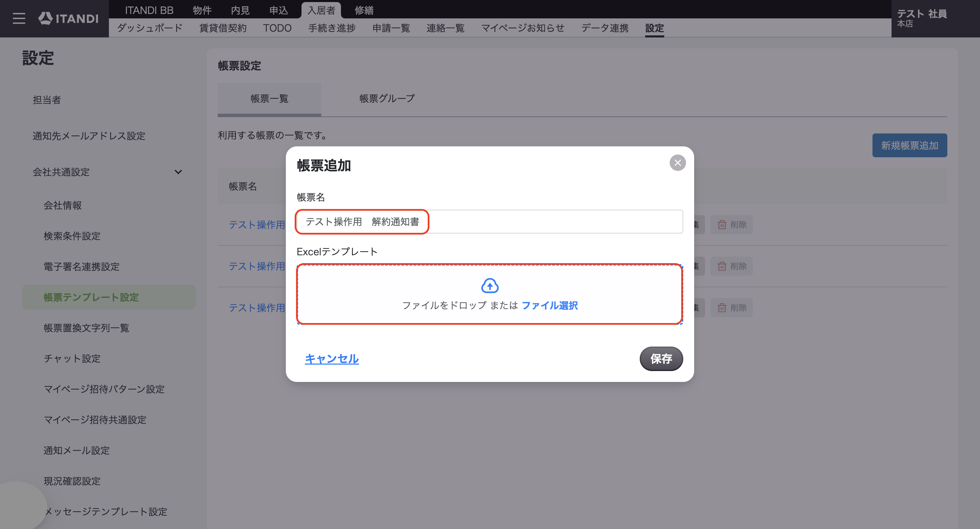
Task: Select 通知メール設定 in sidebar
Action: [x=77, y=450]
